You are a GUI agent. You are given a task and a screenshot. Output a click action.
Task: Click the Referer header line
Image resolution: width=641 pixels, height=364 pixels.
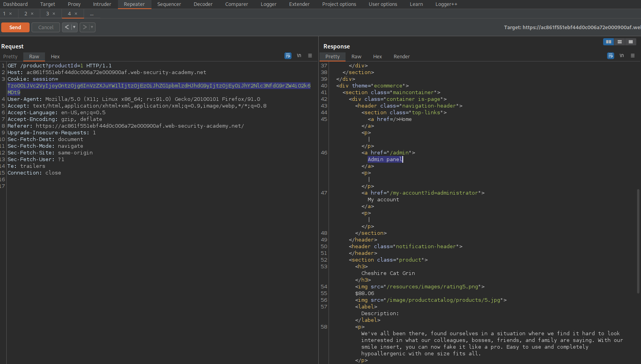[x=126, y=126]
